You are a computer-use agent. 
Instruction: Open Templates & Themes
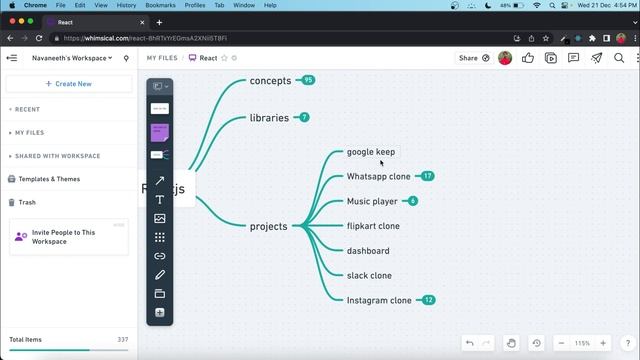pos(44,179)
